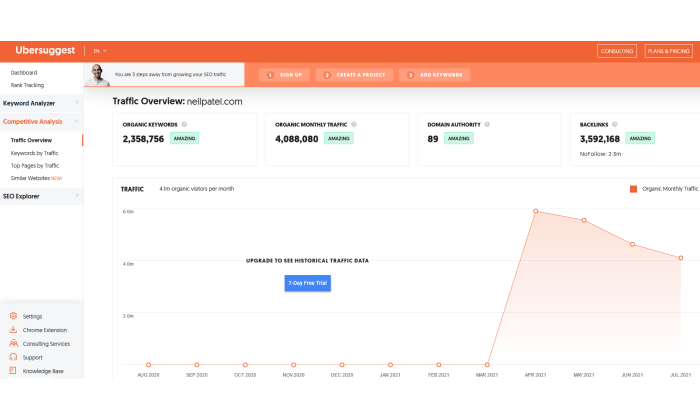Open Similar Websites page

pos(36,178)
